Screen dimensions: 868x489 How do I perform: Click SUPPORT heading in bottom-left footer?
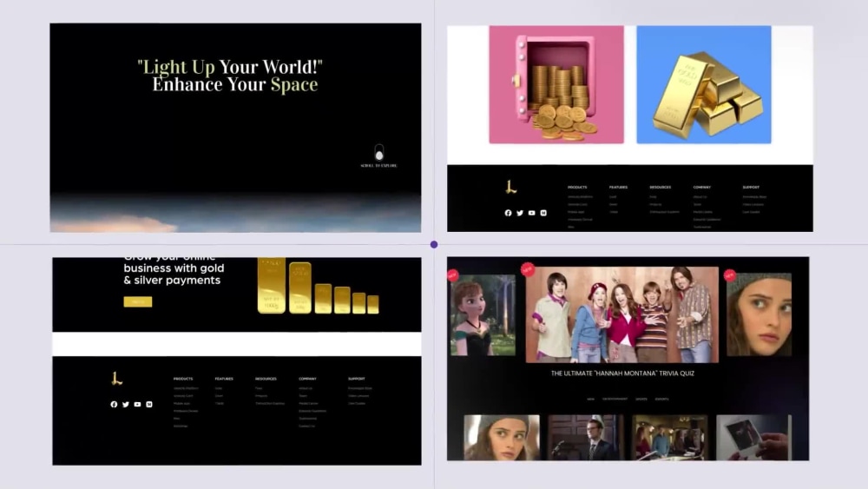(x=357, y=379)
